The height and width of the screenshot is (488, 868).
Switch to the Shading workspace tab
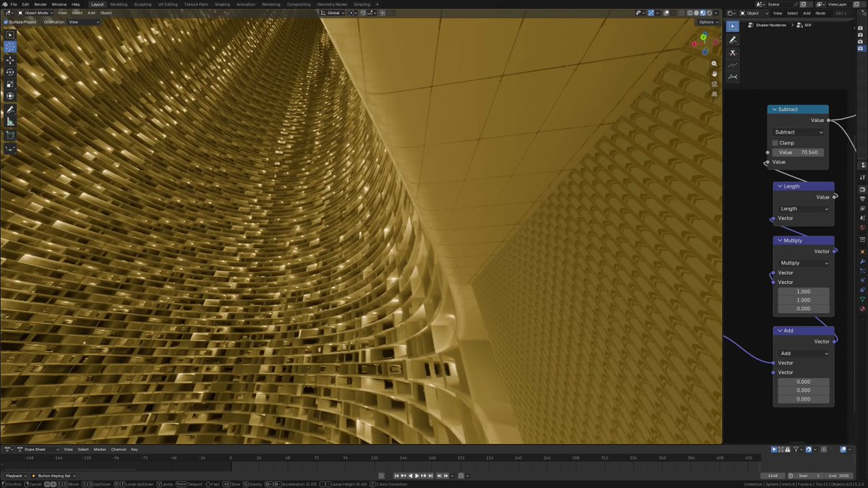click(x=222, y=4)
